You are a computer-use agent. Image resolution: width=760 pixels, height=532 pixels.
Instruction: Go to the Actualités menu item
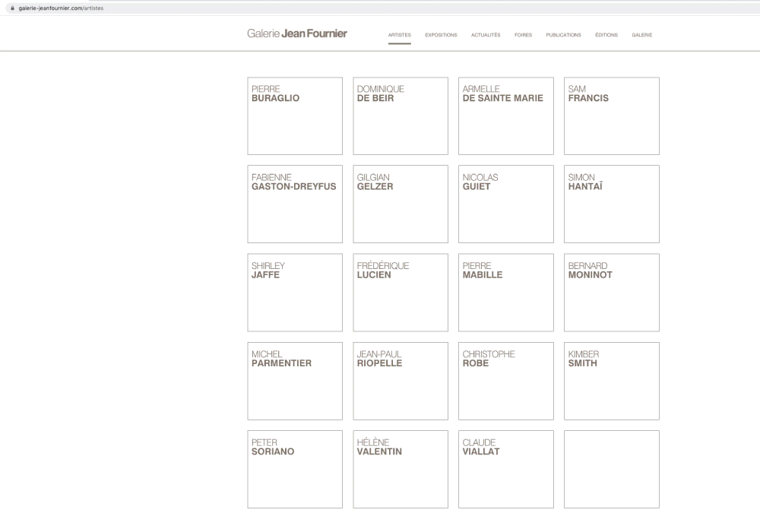click(x=486, y=35)
